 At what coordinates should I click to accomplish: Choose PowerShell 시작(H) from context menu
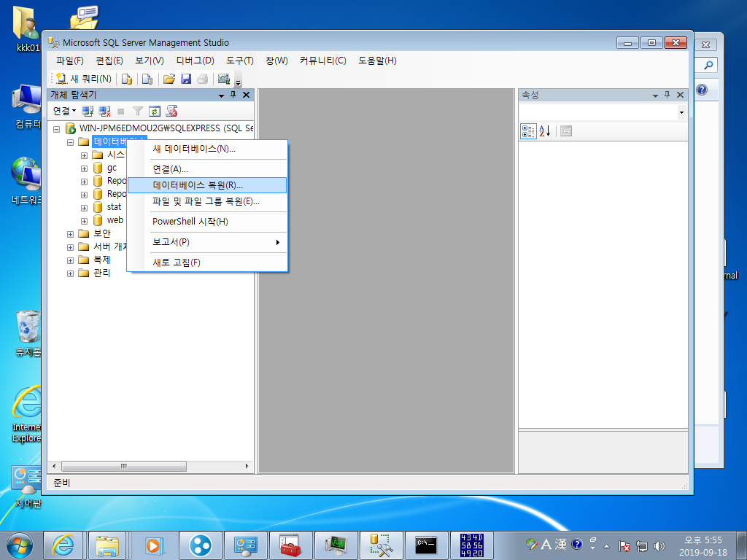click(207, 222)
